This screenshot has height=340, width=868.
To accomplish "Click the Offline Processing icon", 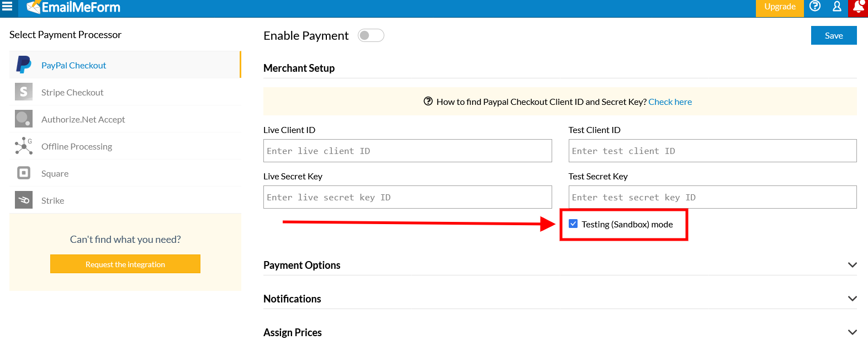I will pos(24,146).
